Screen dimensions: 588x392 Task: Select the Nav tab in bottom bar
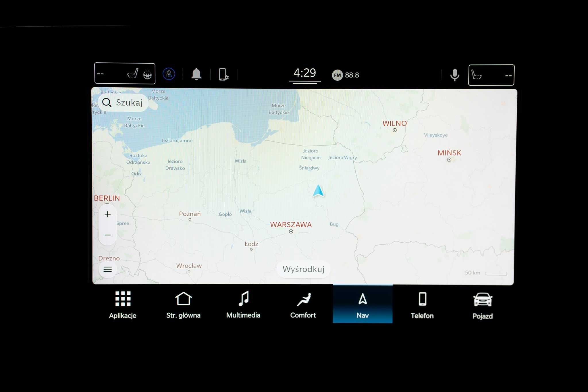[x=362, y=305]
